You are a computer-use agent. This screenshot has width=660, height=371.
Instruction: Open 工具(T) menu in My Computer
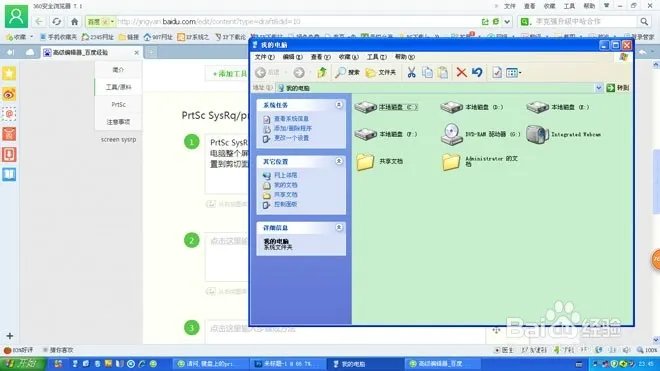pos(376,57)
